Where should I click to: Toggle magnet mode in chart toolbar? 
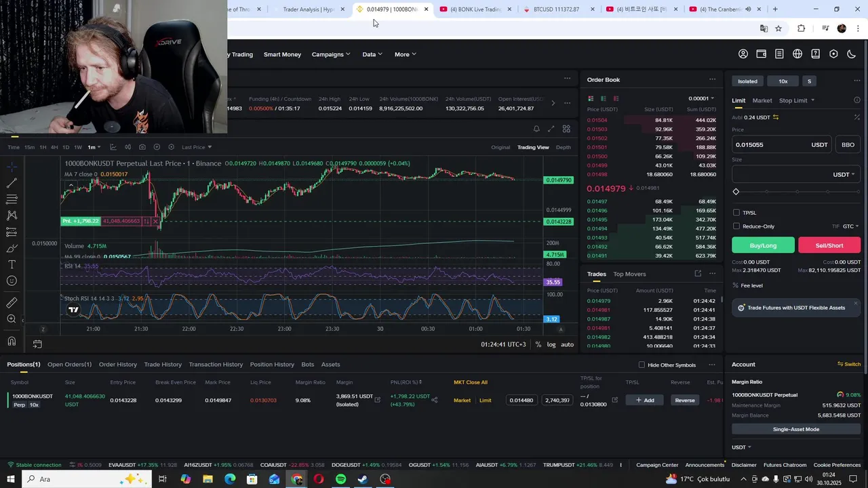point(12,341)
